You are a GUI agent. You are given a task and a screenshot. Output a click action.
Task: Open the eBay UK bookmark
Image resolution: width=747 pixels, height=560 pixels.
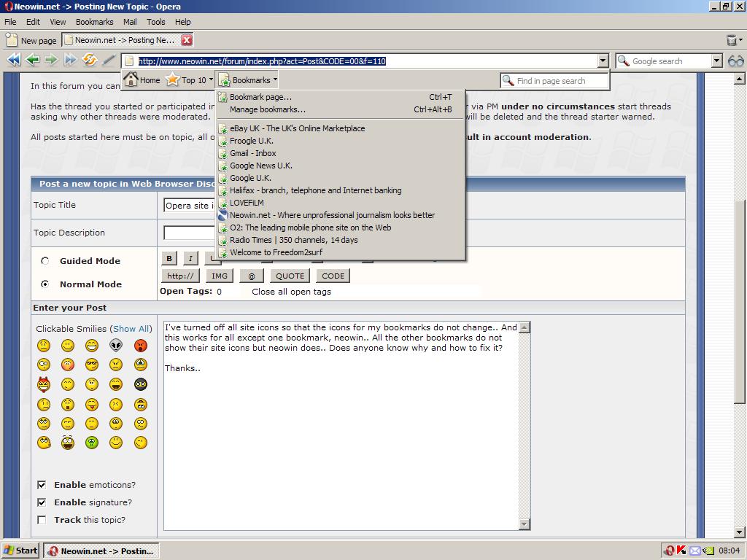tap(341, 128)
